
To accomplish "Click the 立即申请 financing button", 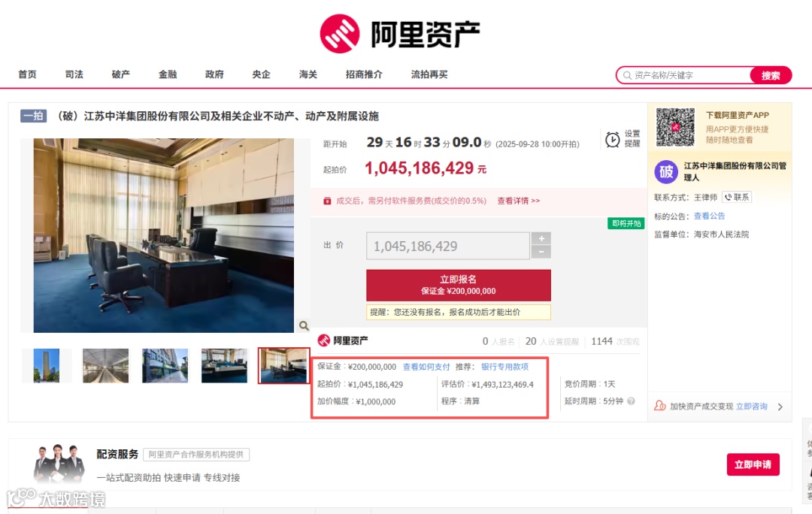I will (x=753, y=464).
